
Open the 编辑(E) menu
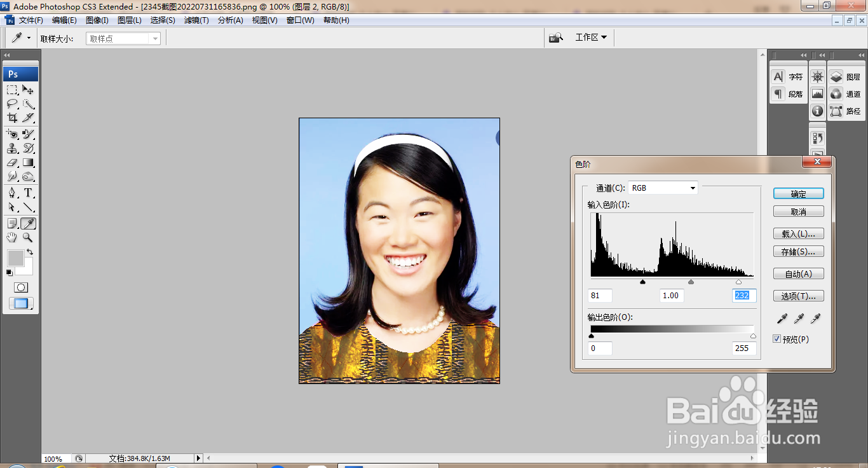[x=64, y=20]
